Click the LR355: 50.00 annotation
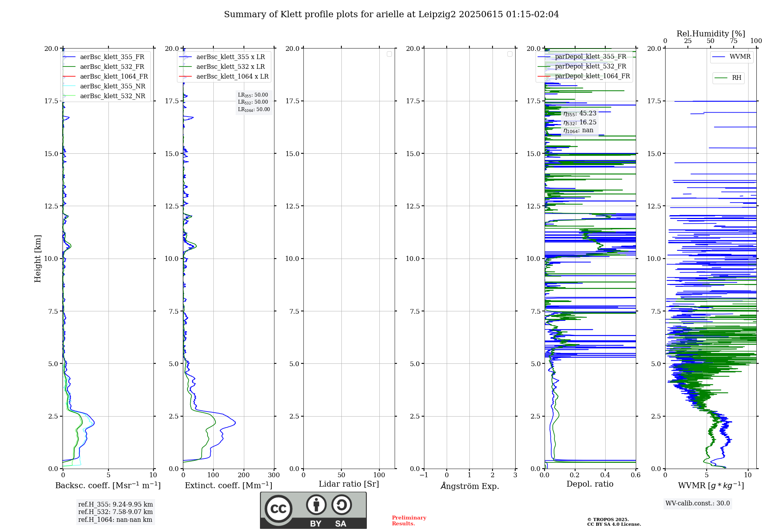Viewport: 783px width, 532px height. pos(253,95)
